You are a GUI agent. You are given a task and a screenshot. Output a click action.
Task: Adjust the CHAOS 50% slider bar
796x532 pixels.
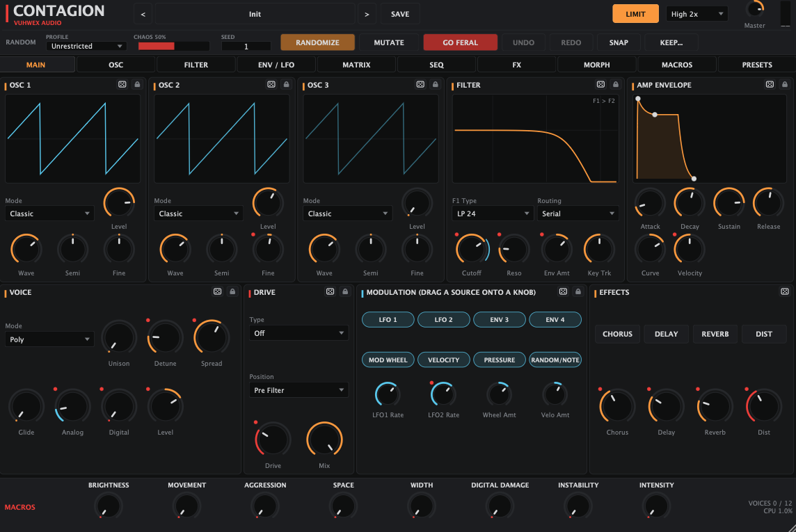point(174,46)
